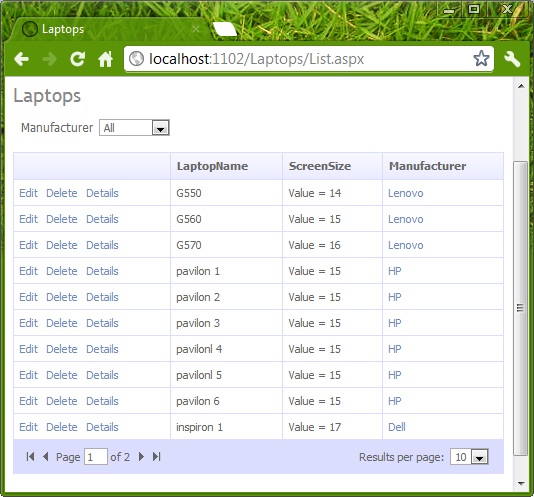Edit the G570 entry
534x497 pixels.
point(28,245)
